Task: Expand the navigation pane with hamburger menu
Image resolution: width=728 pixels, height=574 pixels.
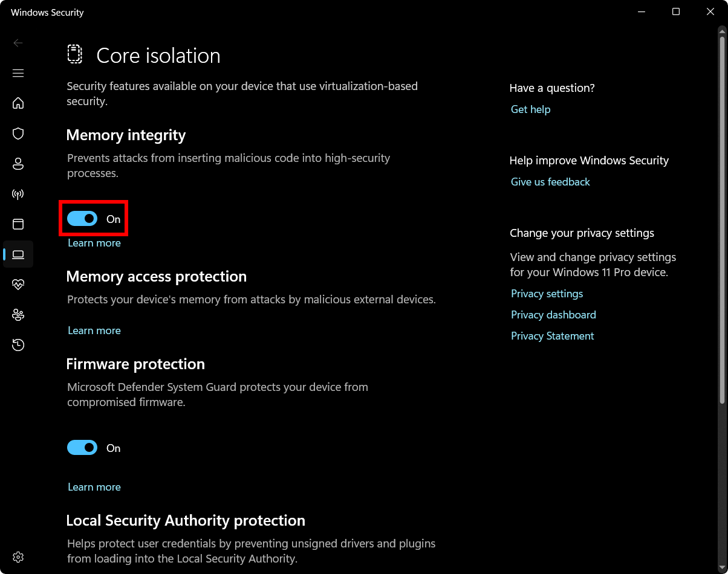Action: click(18, 73)
